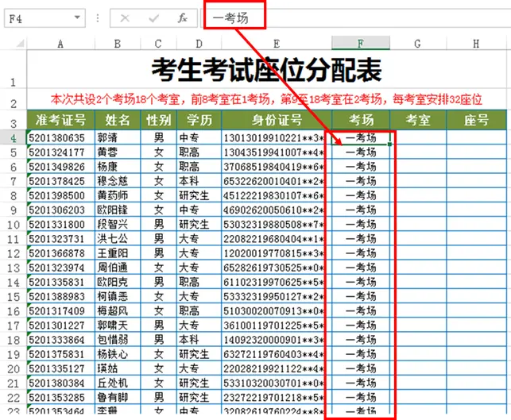
Task: Select row 22 header
Action: click(13, 398)
